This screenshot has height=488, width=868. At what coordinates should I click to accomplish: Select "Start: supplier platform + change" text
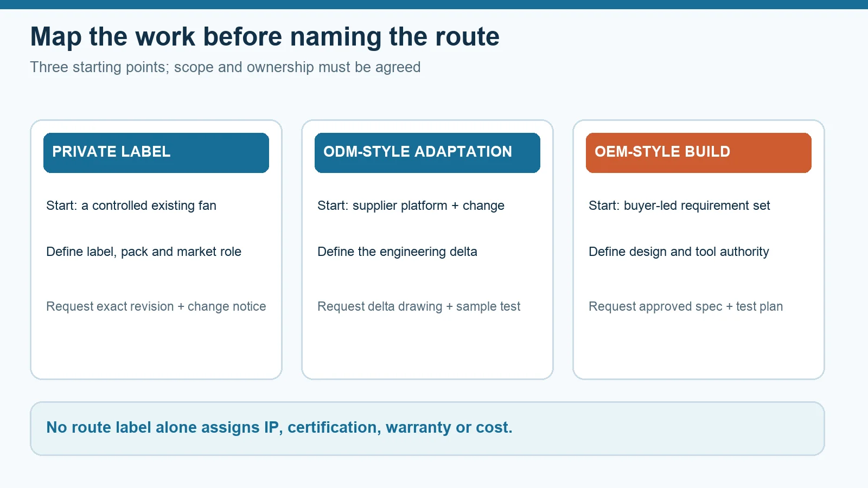pos(411,206)
